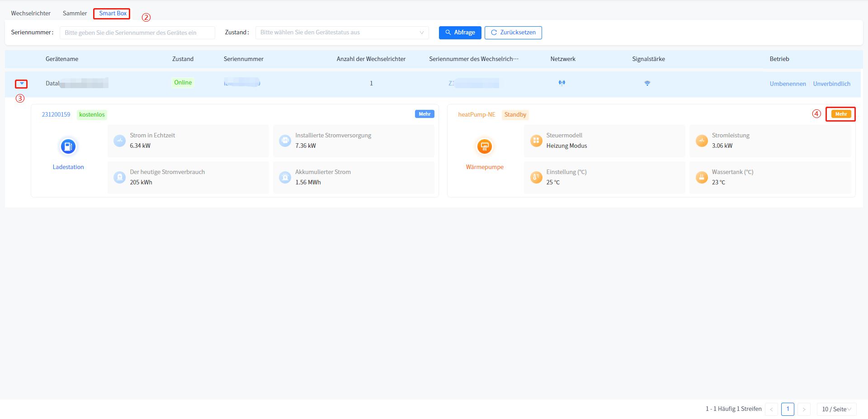Select page 1 in pagination
Image resolution: width=868 pixels, height=419 pixels.
[788, 409]
